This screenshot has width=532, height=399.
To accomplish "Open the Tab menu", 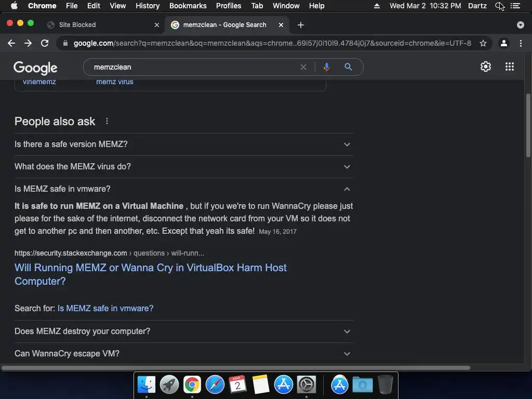I will tap(257, 6).
